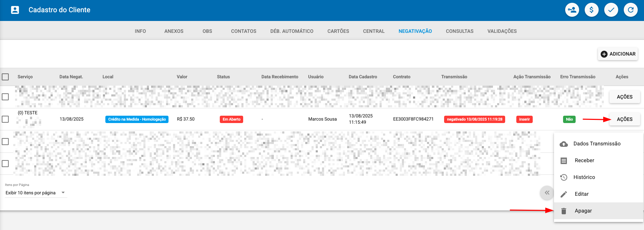The height and width of the screenshot is (230, 644).
Task: Switch to the VALIDAÇÕES tab
Action: [x=502, y=31]
